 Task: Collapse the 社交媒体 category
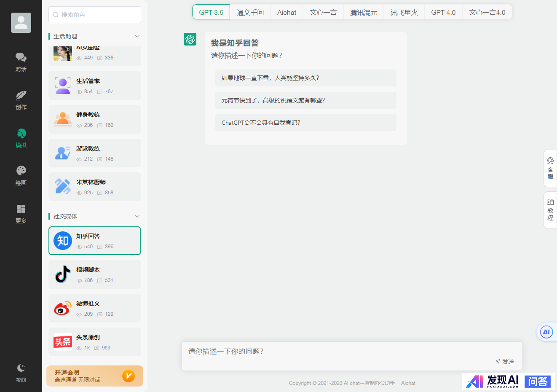pyautogui.click(x=137, y=216)
